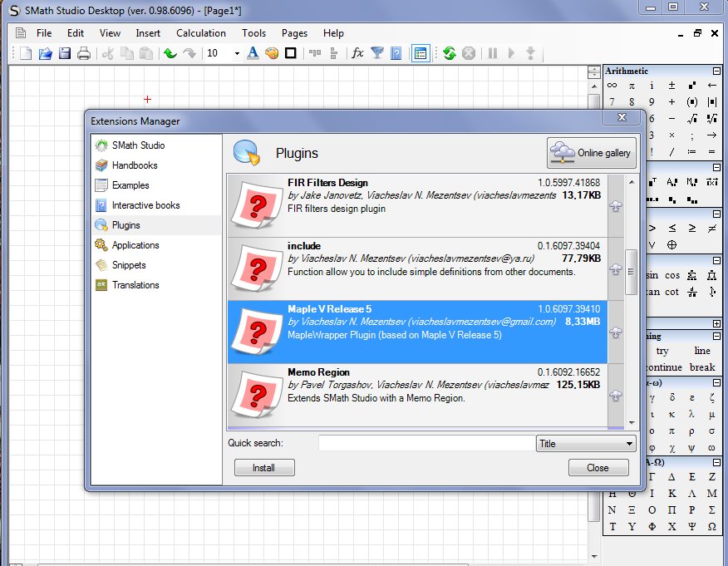
Task: Click download cloud icon for FIR Filters Design
Action: [616, 206]
